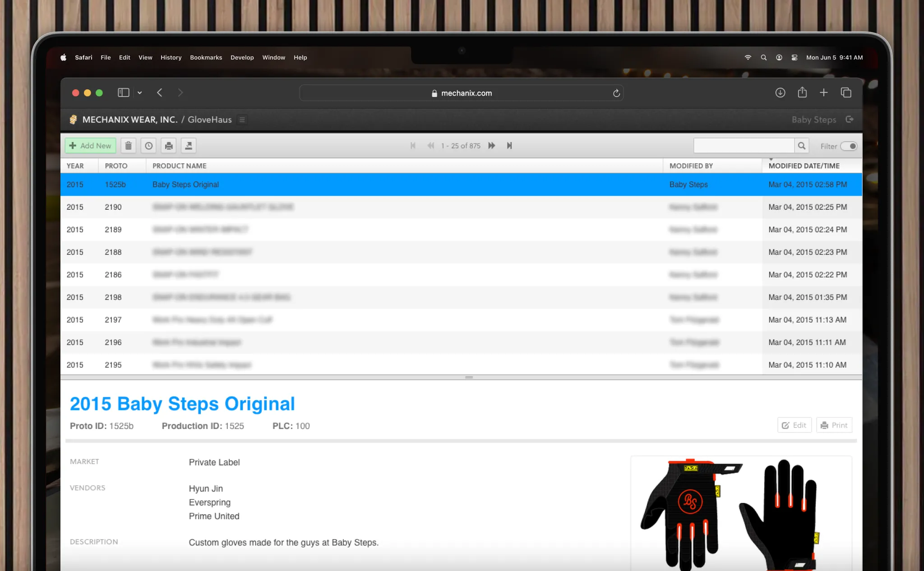Click the date and time in menu bar
The width and height of the screenshot is (924, 571).
coord(834,57)
